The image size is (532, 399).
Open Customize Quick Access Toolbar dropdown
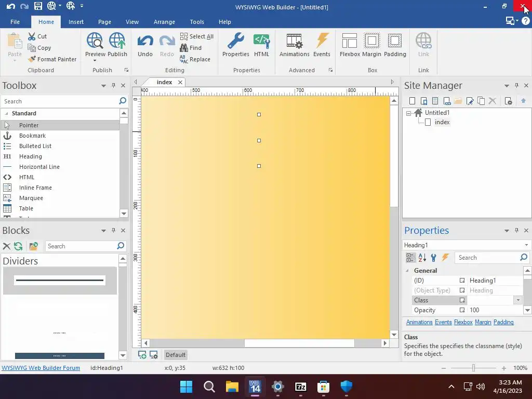(82, 6)
